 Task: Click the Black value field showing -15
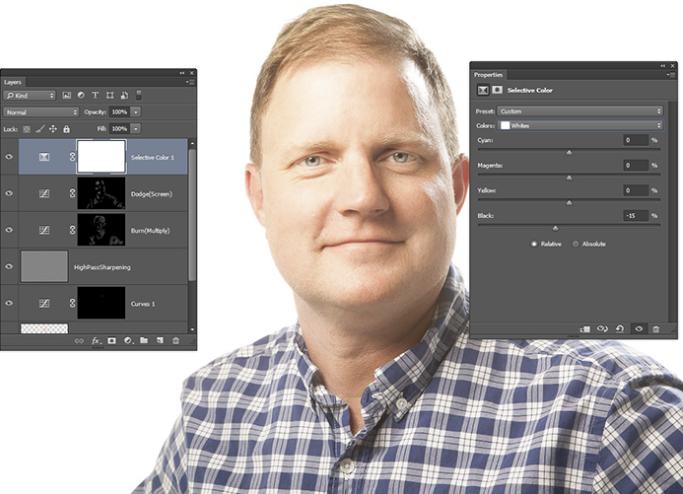[636, 216]
